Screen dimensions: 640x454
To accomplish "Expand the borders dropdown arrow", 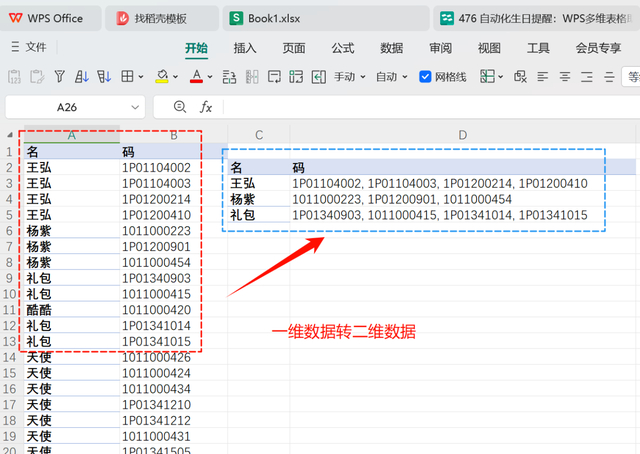I will pyautogui.click(x=141, y=77).
